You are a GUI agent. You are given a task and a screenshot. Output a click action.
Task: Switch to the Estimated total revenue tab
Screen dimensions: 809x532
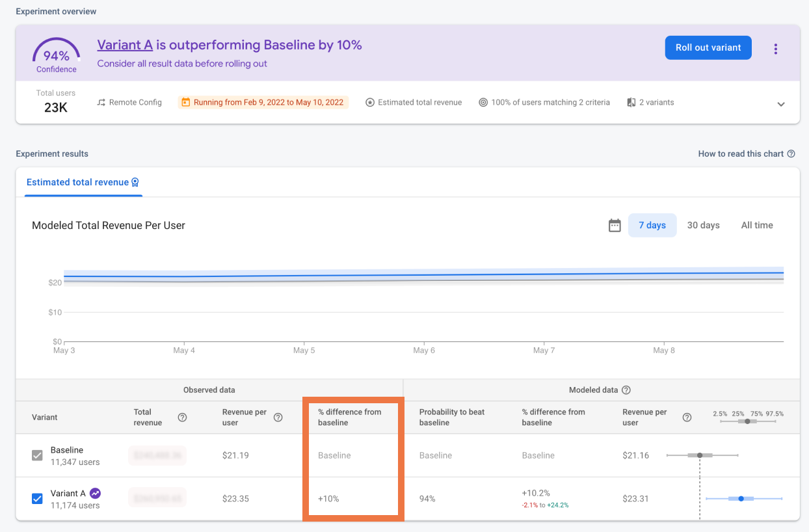click(83, 183)
